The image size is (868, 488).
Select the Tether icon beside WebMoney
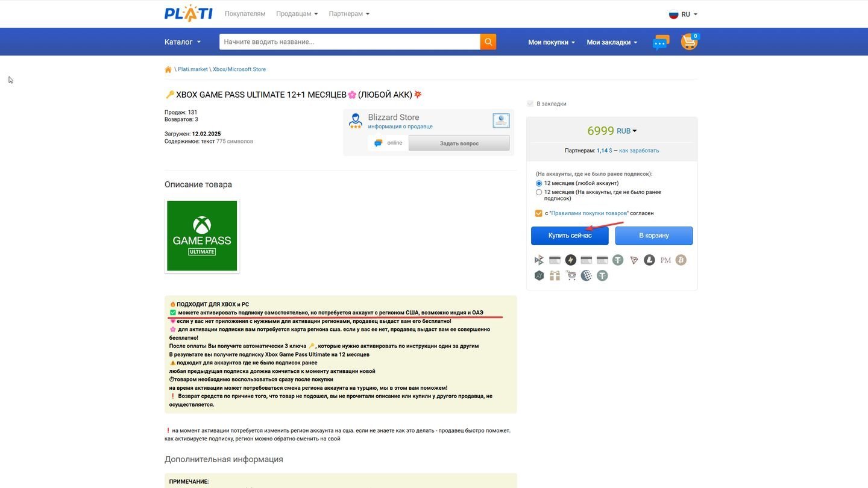602,276
